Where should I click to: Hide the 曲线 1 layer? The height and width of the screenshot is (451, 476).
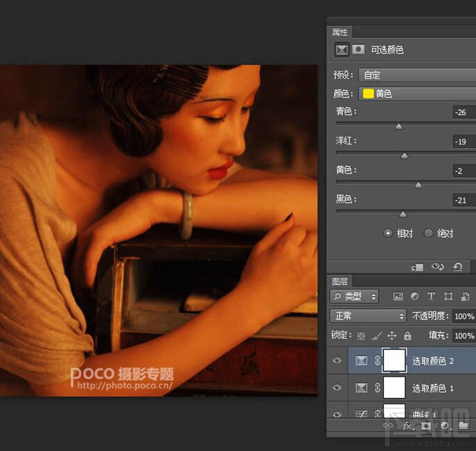pyautogui.click(x=337, y=415)
